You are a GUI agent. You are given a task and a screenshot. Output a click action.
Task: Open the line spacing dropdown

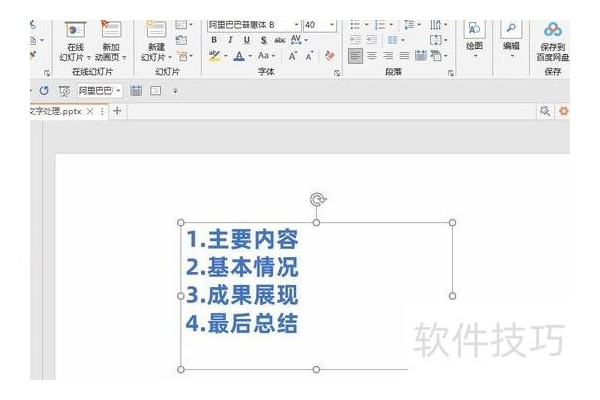coord(412,25)
